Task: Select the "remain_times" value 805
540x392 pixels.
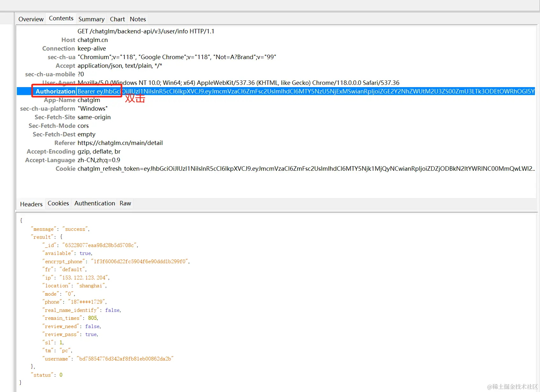Action: [93, 318]
